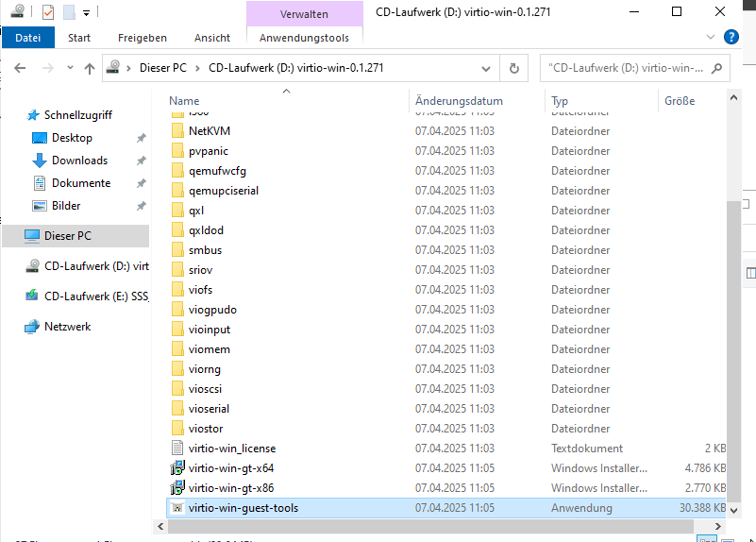
Task: Select the virtio-win-gt-x86 installer icon
Action: (x=177, y=488)
